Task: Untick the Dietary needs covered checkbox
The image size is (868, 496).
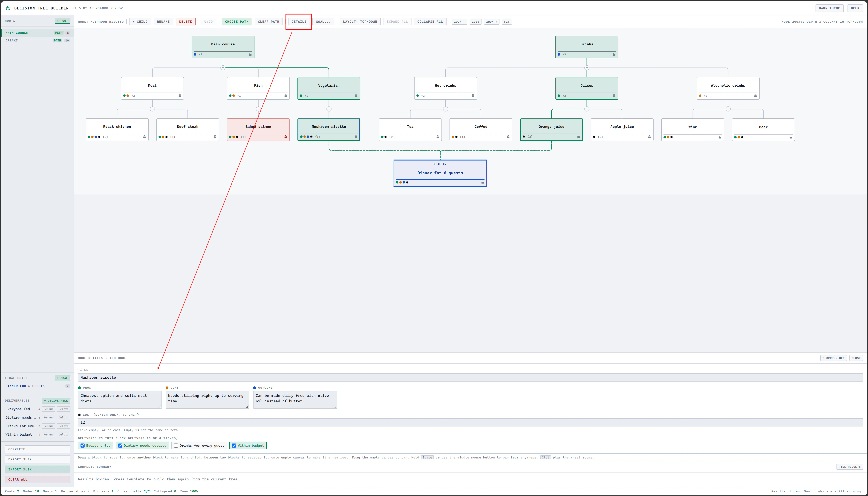Action: [x=120, y=446]
